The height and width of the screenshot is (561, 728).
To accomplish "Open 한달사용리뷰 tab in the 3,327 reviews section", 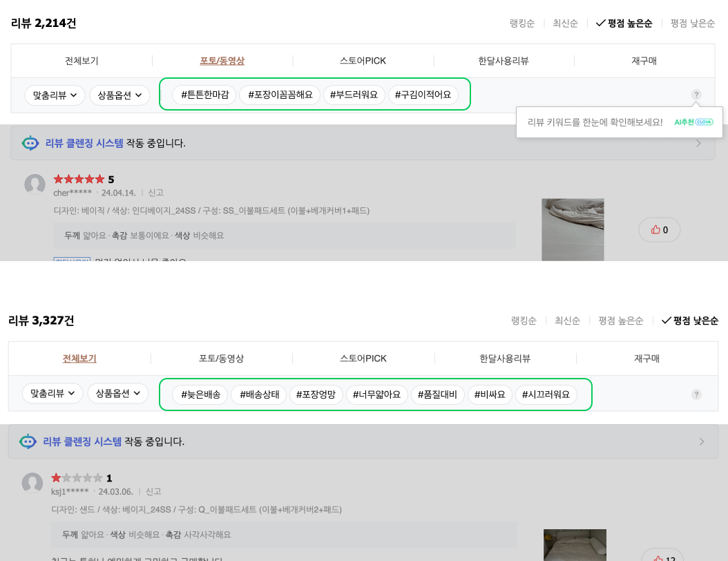I will click(505, 359).
